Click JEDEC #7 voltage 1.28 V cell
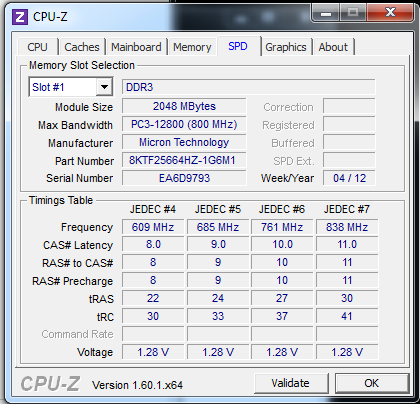Screen dimensions: 420x404 coord(347,352)
